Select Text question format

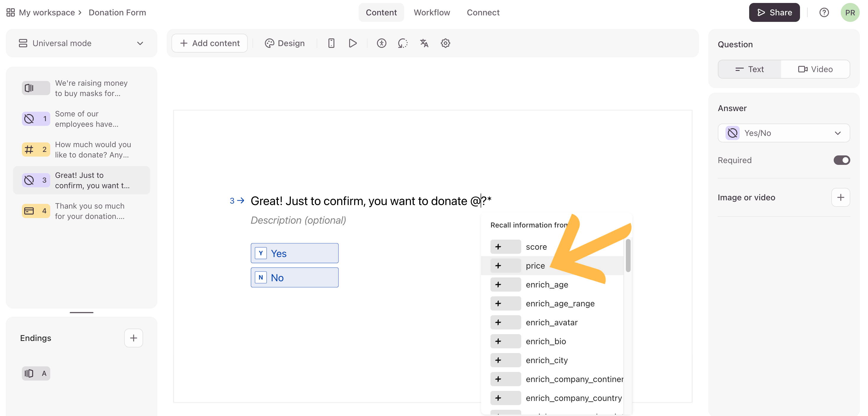pos(749,69)
